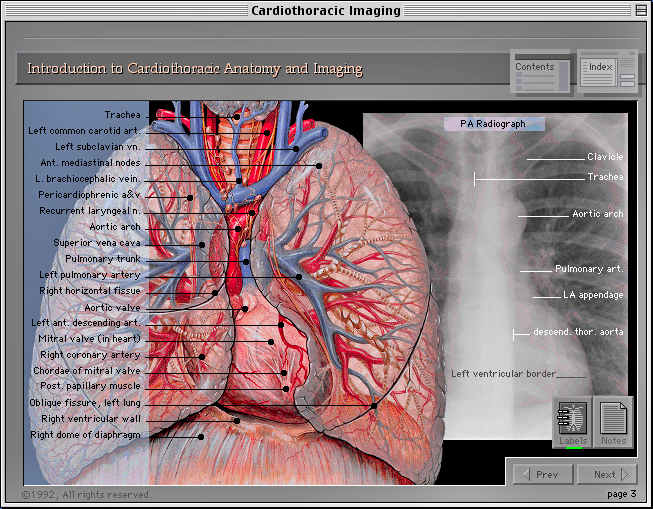
Task: Go back with the Prev button
Action: pyautogui.click(x=541, y=474)
